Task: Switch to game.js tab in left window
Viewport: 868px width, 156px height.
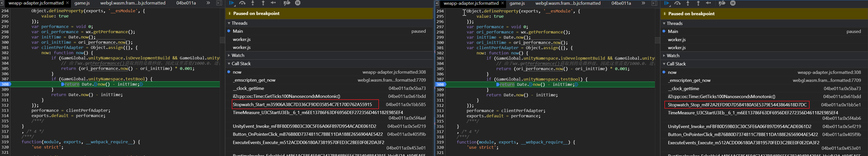Action: [x=82, y=3]
